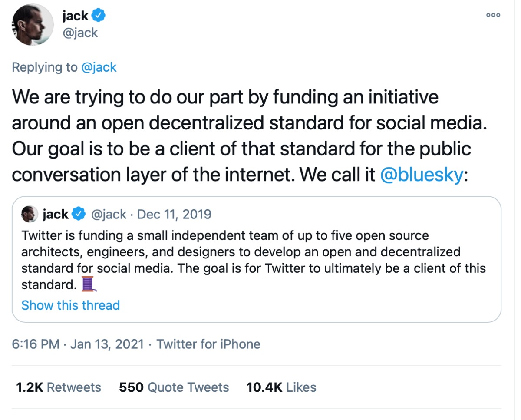Click the thread spool emoji
The height and width of the screenshot is (420, 521).
point(88,284)
